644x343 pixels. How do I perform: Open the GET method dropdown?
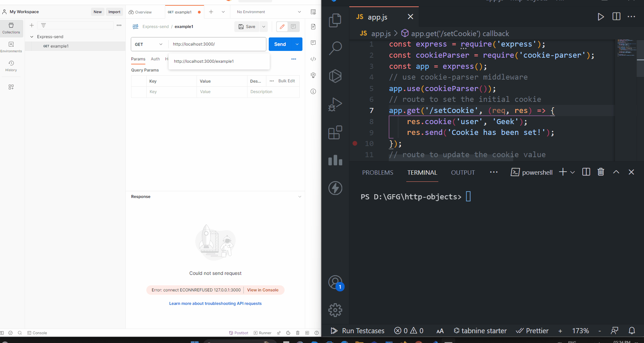click(149, 44)
